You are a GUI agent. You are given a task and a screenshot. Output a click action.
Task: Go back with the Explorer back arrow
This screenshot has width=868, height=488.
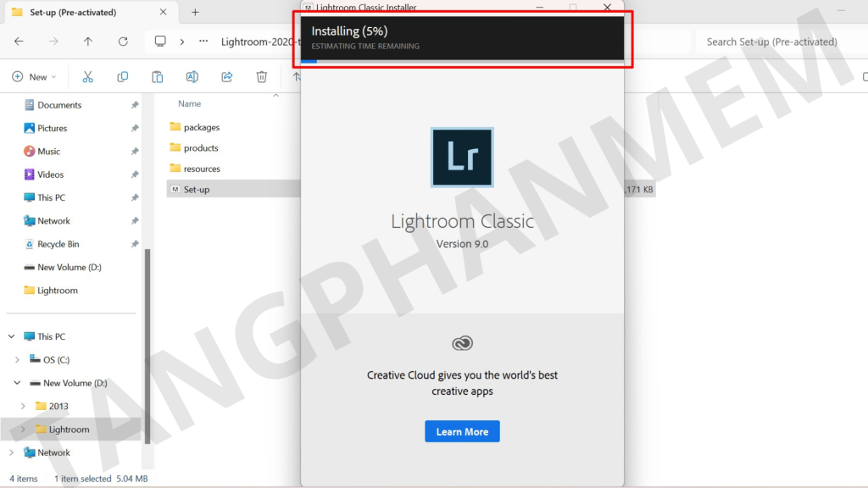click(x=19, y=42)
